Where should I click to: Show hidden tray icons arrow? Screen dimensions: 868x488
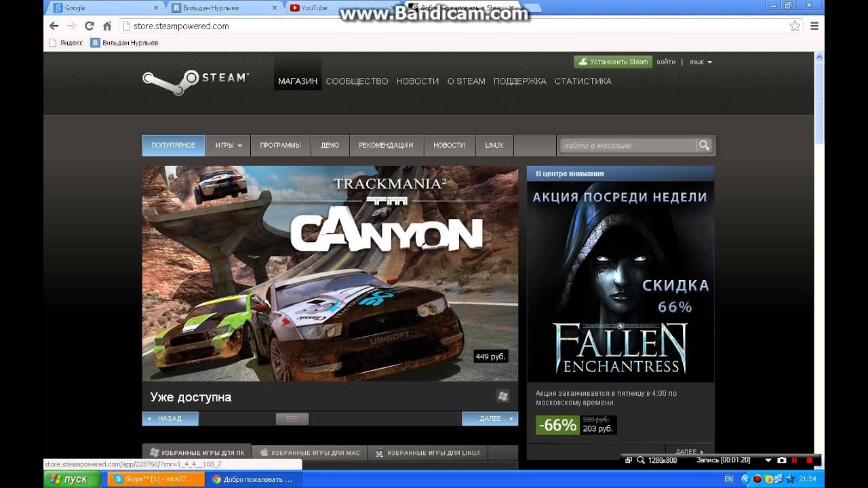745,479
